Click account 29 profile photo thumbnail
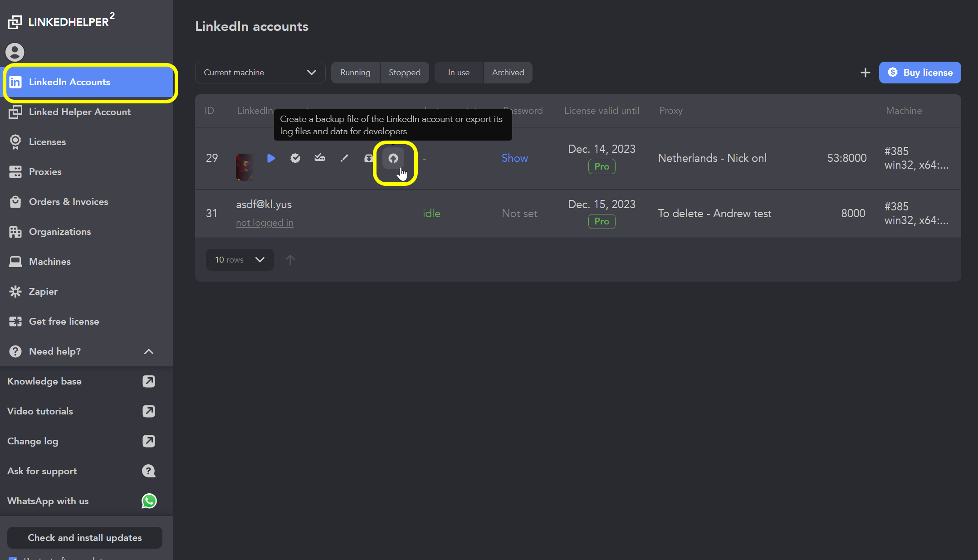The image size is (978, 560). [245, 167]
